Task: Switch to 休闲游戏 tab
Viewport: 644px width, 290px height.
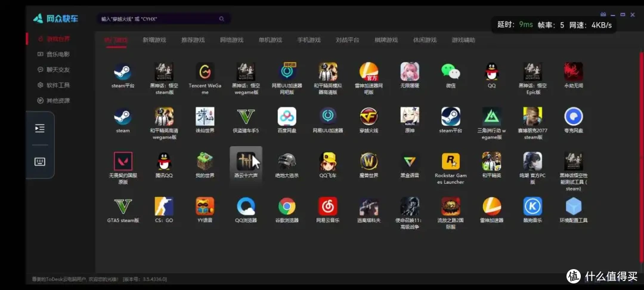Action: click(x=425, y=40)
